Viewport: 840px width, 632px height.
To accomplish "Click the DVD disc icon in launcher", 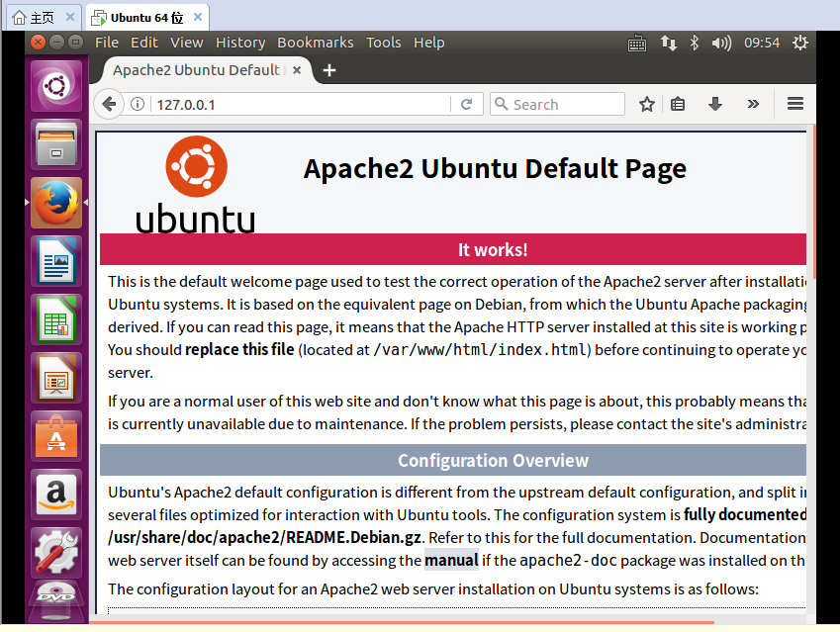I will 56,602.
